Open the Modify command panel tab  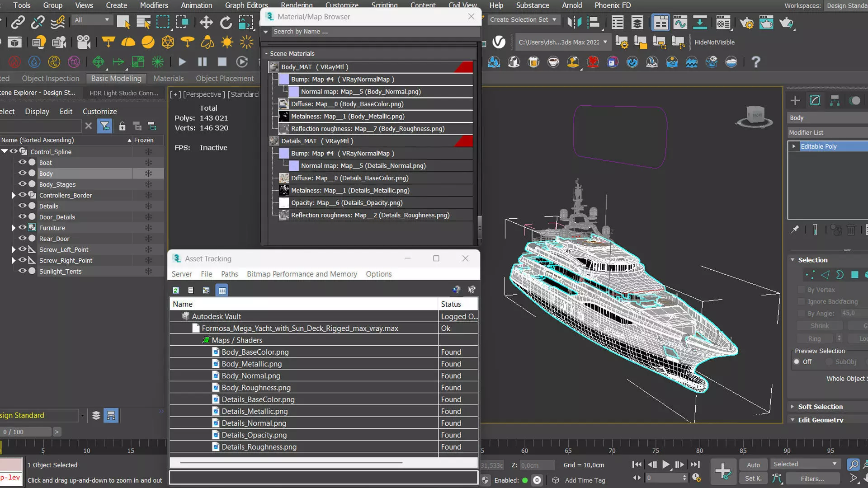[815, 100]
